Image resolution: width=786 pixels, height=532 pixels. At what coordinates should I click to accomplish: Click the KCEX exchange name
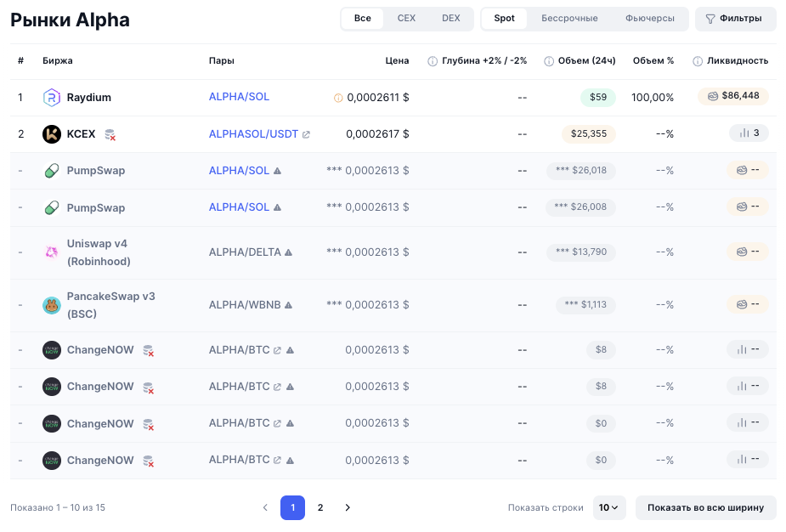pyautogui.click(x=82, y=134)
